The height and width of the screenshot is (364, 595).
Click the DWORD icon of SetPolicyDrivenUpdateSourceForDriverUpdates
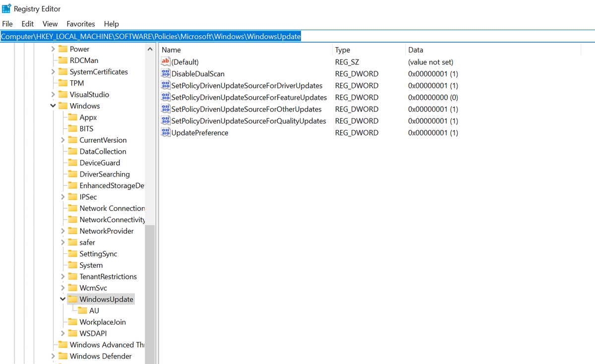point(166,86)
